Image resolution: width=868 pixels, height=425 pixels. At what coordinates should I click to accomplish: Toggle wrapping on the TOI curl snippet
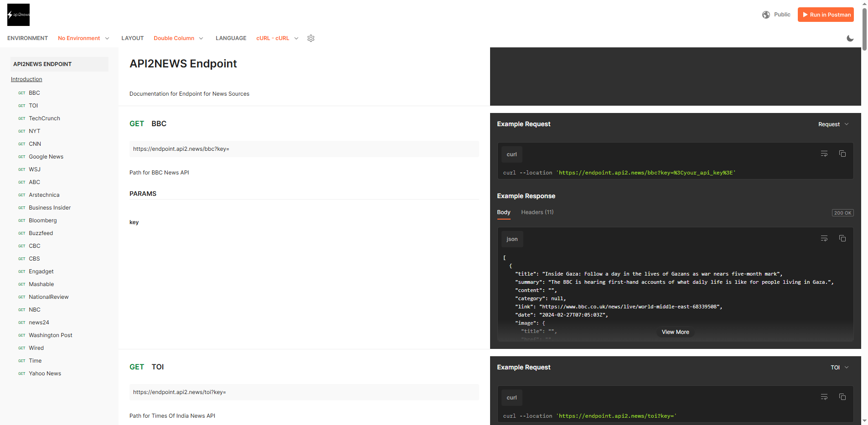(x=824, y=397)
